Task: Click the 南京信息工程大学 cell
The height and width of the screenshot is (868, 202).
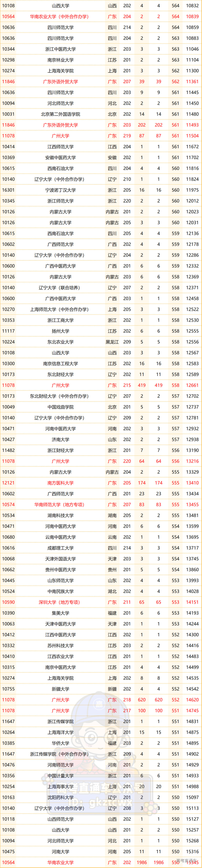Action: pyautogui.click(x=60, y=364)
